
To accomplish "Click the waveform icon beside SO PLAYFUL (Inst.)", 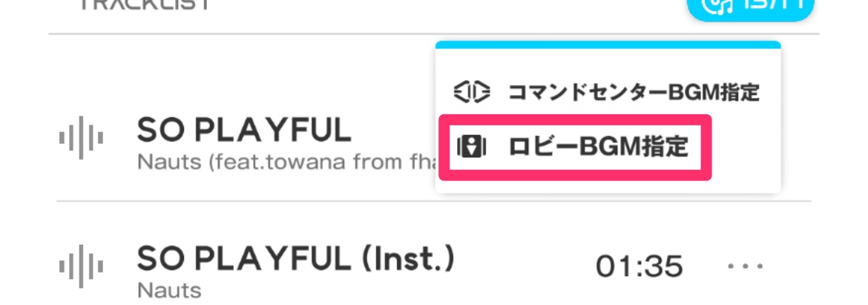I will coord(81,265).
